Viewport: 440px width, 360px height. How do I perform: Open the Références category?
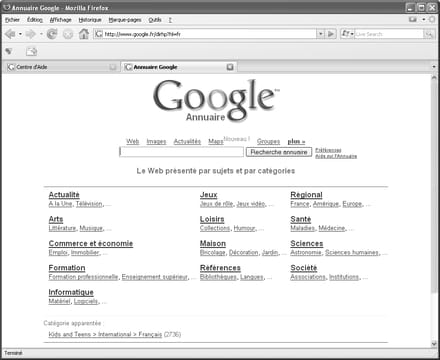pyautogui.click(x=220, y=268)
